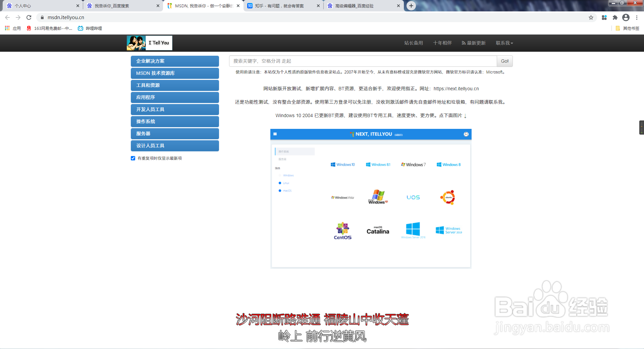Switch to the 高级编辑器_百度经验 tab

(x=363, y=6)
